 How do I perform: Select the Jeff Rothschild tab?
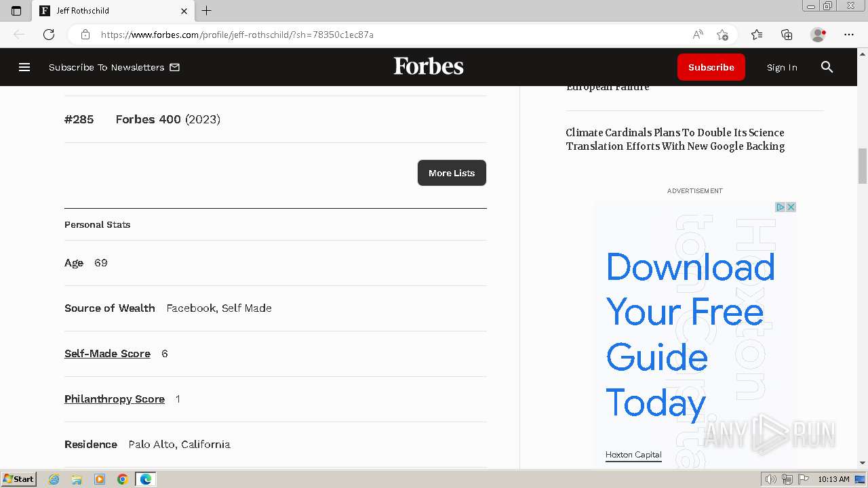(x=113, y=11)
